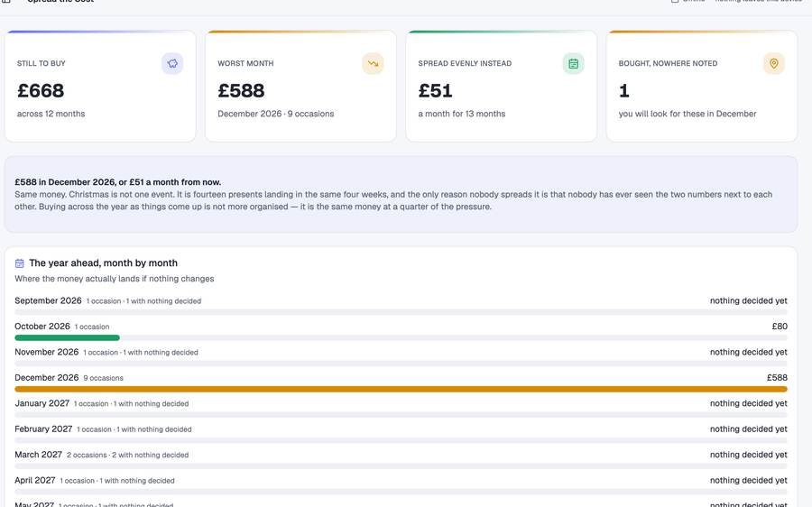
Task: Select the empty January 2027 progress track
Action: point(401,415)
